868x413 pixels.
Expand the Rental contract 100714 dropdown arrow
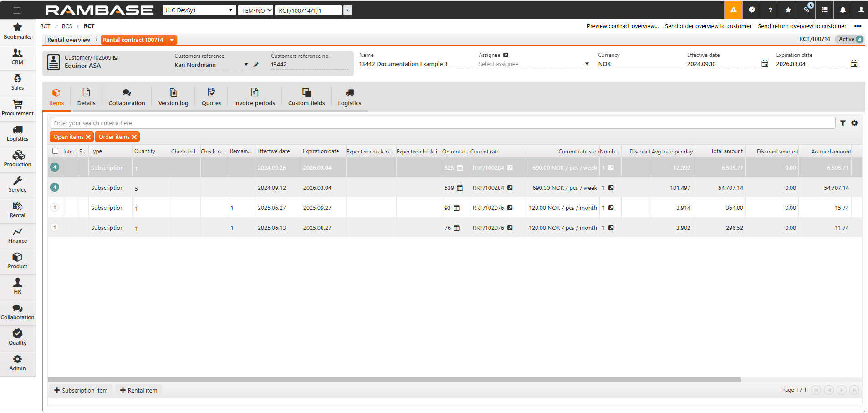[172, 40]
